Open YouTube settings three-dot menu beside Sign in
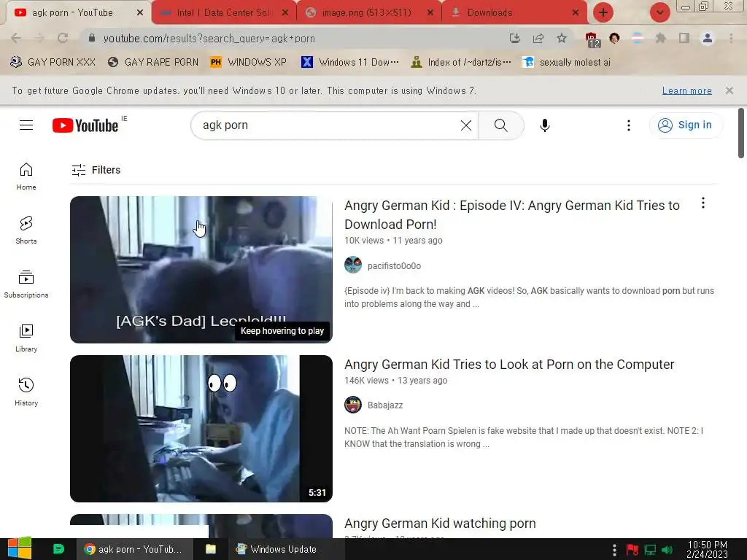Viewport: 747px width, 560px height. coord(628,125)
